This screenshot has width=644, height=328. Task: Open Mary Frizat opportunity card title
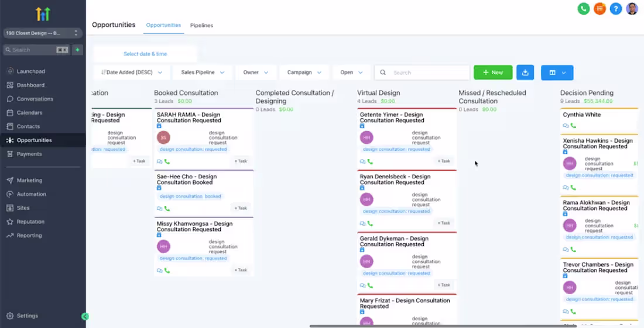pyautogui.click(x=405, y=303)
